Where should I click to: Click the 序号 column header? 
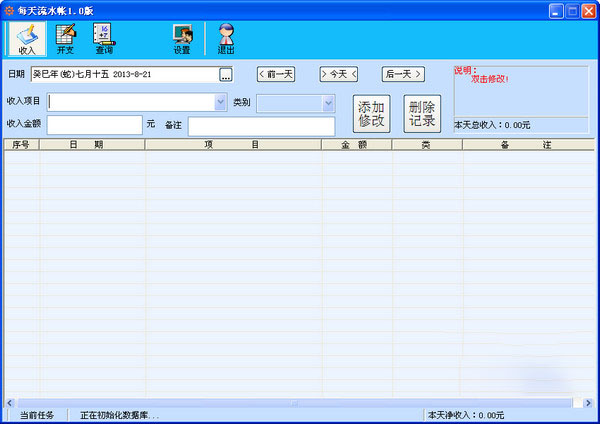click(x=22, y=145)
